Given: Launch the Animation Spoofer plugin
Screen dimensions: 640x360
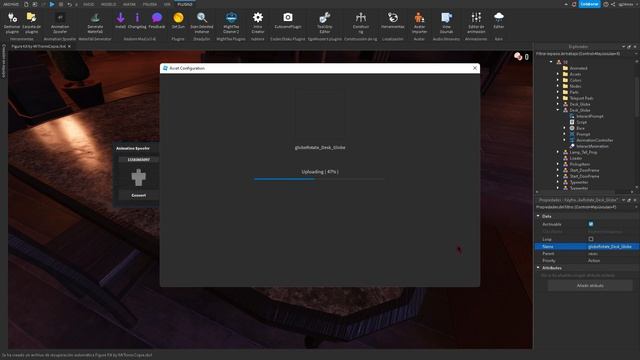Looking at the screenshot, I should pyautogui.click(x=60, y=22).
